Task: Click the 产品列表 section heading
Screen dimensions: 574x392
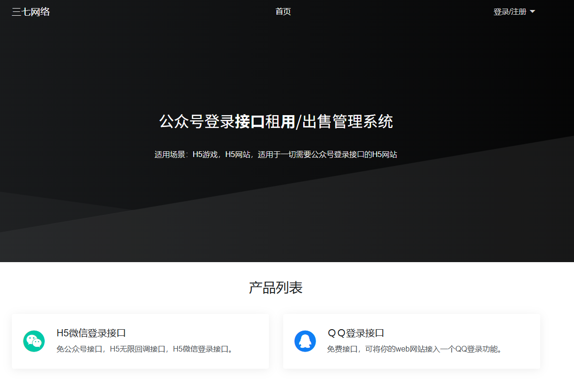Action: click(x=276, y=287)
